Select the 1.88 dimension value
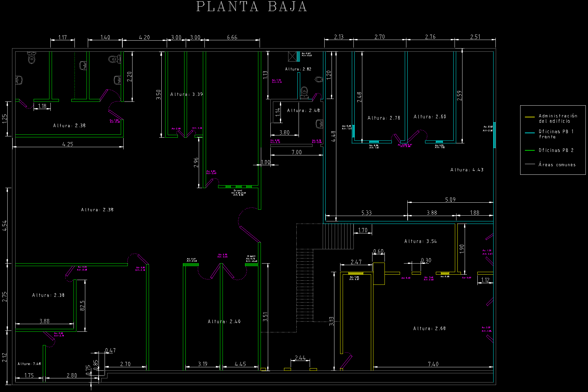588x392 pixels. click(x=475, y=212)
